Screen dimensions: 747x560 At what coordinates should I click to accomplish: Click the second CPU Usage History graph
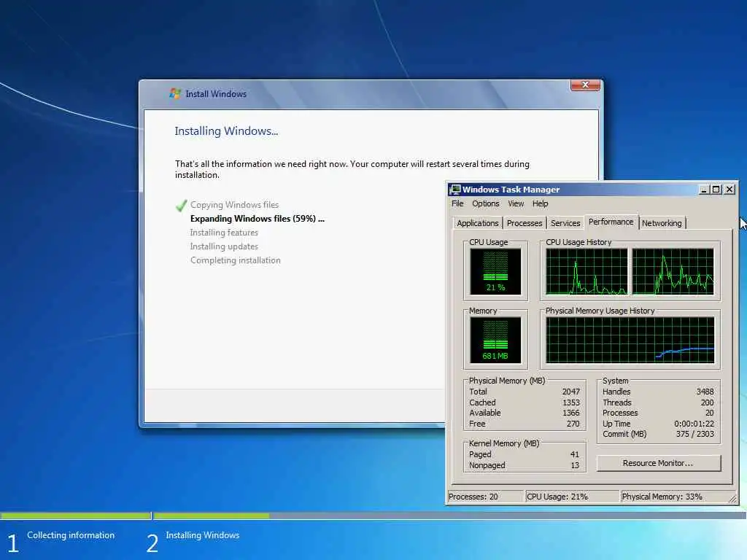[x=673, y=271]
